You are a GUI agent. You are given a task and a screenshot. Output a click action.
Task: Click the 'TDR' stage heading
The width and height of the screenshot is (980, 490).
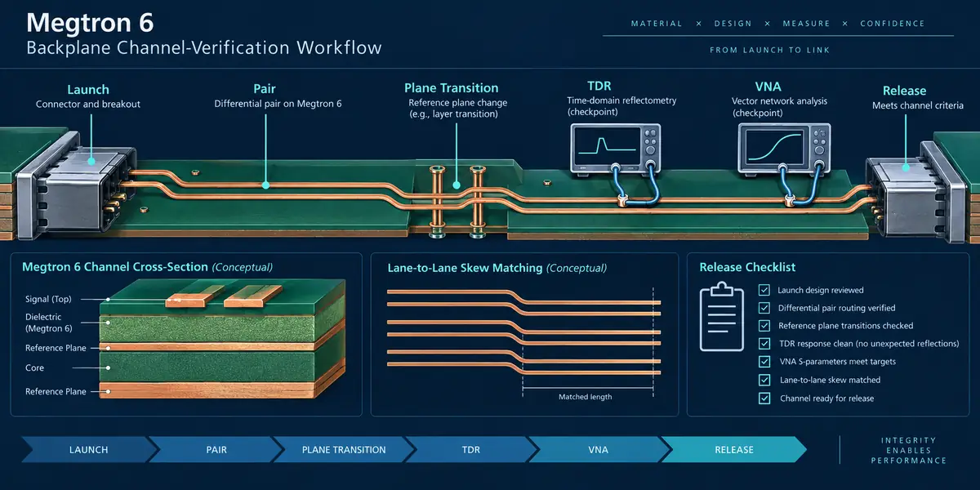coord(599,86)
